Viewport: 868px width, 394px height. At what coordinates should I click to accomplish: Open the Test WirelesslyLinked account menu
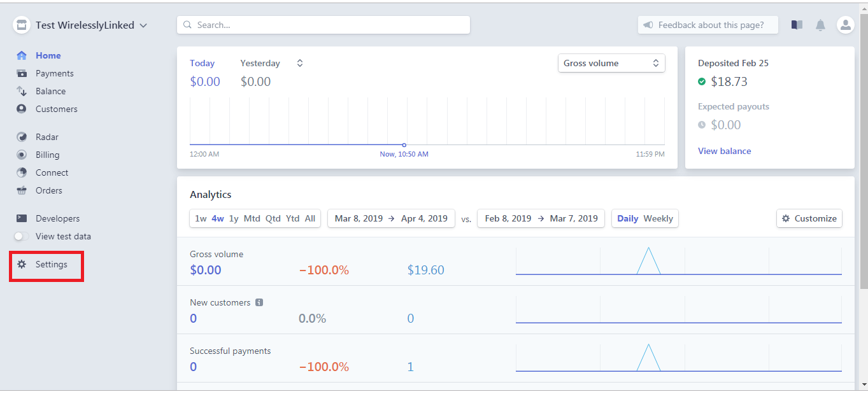pos(82,25)
